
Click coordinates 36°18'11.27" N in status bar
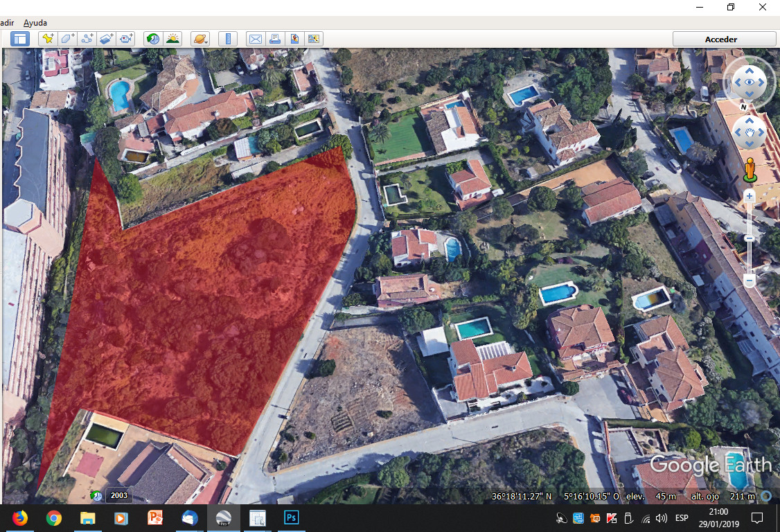point(522,496)
